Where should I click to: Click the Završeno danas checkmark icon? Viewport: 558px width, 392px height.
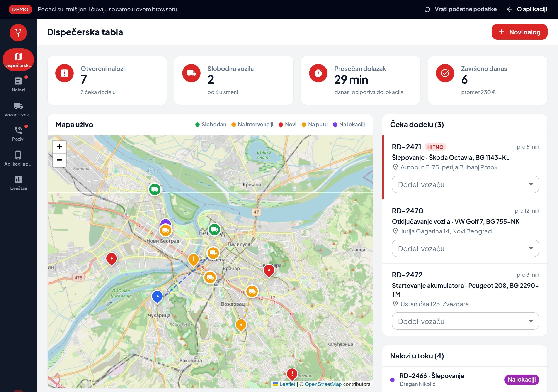coord(445,73)
